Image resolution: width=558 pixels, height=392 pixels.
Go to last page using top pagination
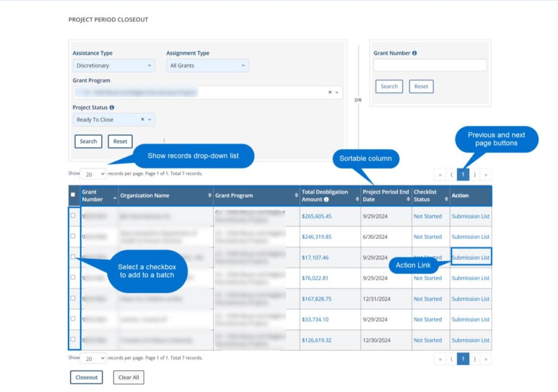point(486,174)
